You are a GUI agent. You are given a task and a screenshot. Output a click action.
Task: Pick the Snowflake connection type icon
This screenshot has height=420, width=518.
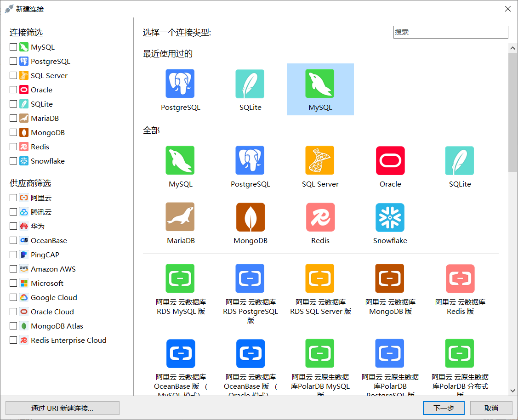pos(390,217)
